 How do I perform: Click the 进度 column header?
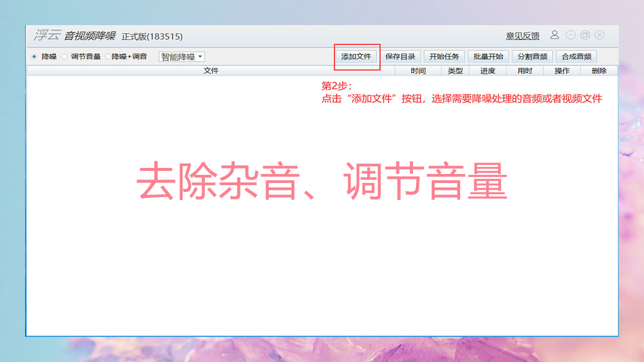click(487, 70)
